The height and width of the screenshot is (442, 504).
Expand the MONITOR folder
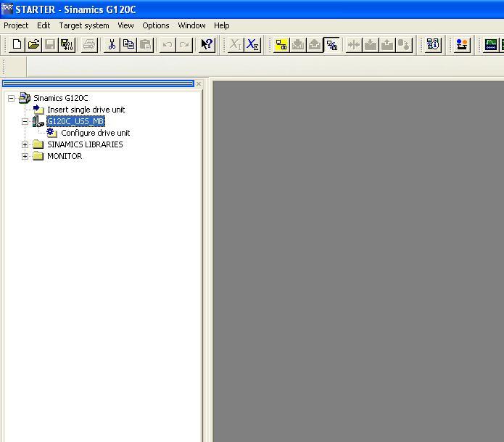25,156
